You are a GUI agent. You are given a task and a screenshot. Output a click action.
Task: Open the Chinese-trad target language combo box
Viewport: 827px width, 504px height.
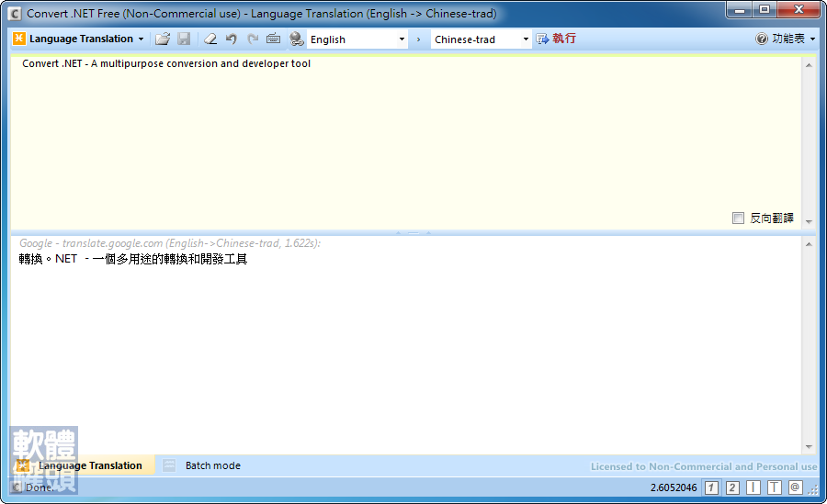pos(481,39)
